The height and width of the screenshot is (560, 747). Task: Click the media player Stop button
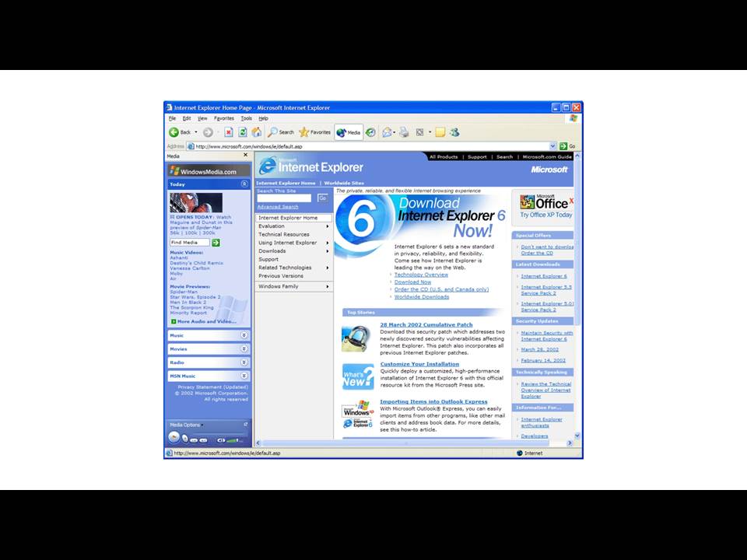(185, 439)
